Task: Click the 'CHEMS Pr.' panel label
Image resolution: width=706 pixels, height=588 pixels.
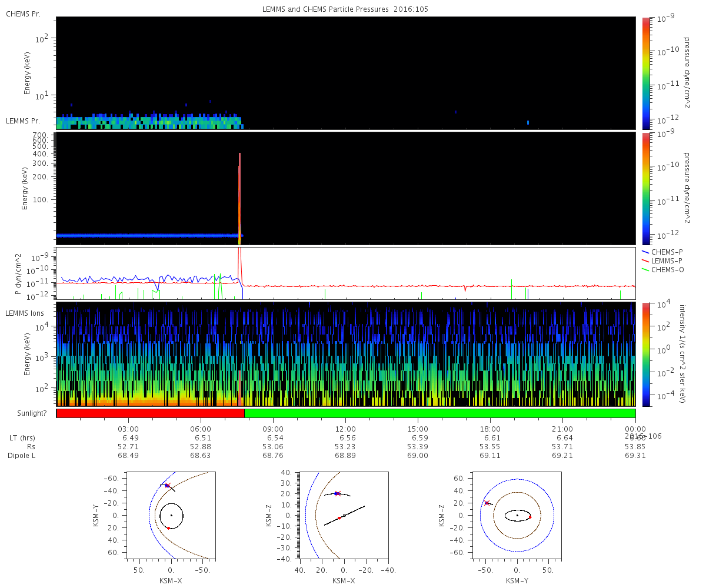Action: 23,14
